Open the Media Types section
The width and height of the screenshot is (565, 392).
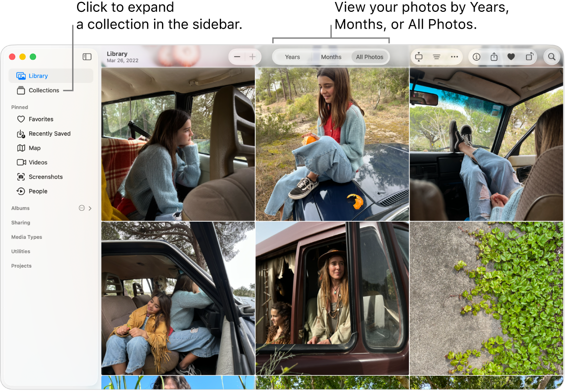27,237
